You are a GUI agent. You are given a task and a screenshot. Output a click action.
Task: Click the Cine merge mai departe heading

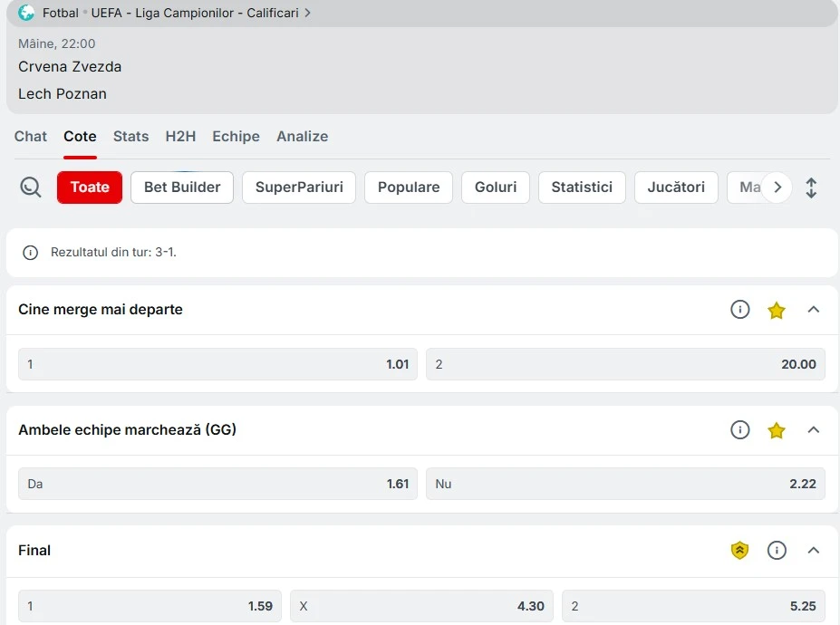coord(101,310)
